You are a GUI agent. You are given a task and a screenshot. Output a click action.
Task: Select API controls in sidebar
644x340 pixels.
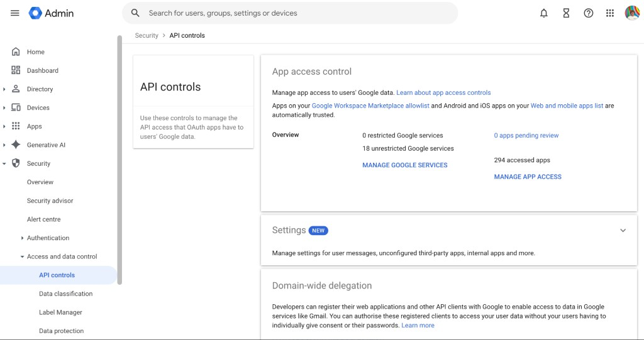click(57, 275)
